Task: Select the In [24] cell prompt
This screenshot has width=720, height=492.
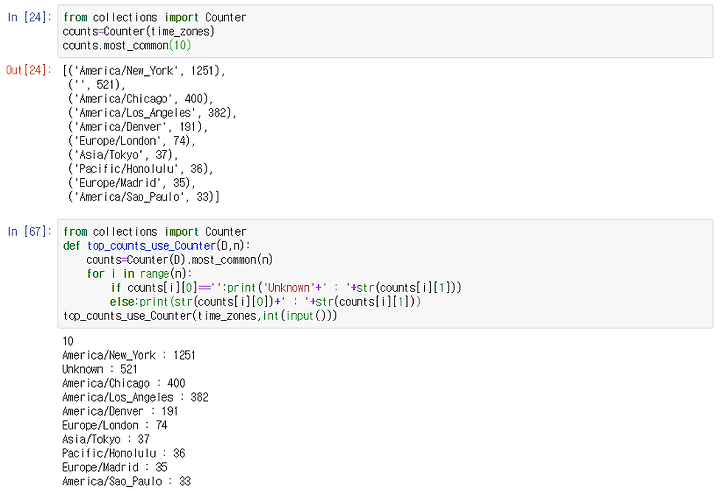Action: [x=30, y=17]
